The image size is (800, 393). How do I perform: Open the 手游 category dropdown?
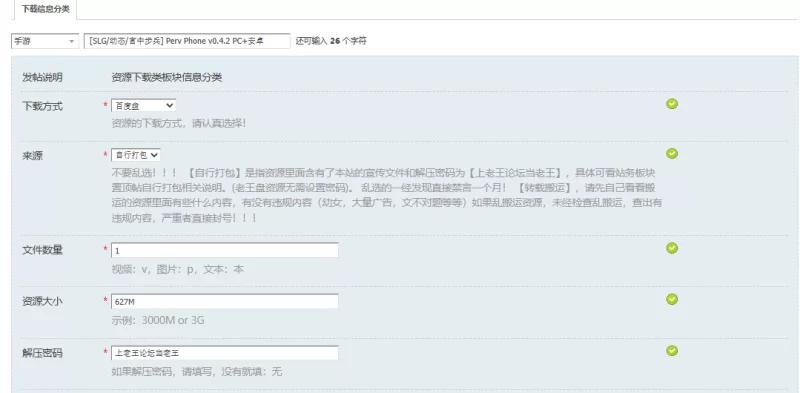coord(45,41)
